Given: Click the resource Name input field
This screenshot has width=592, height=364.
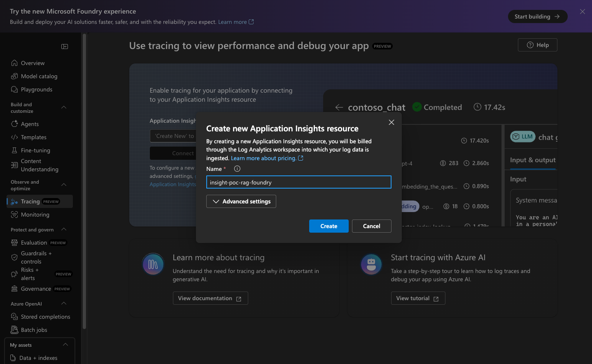Looking at the screenshot, I should click(x=298, y=182).
